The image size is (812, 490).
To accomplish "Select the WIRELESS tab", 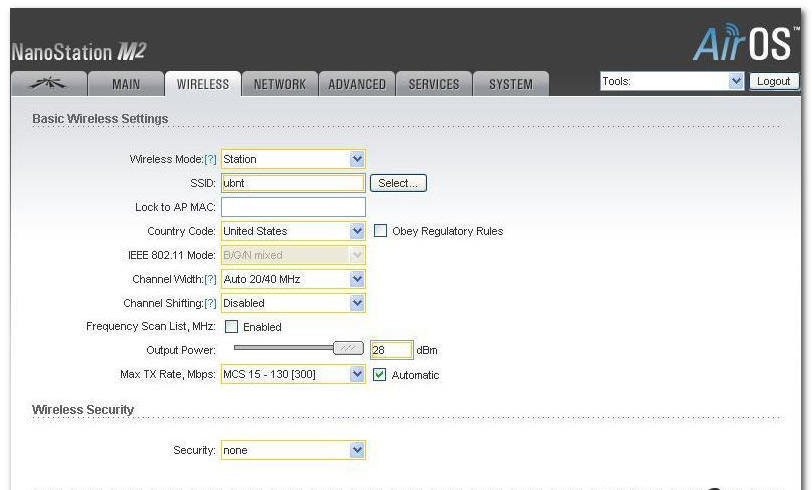I will [x=202, y=84].
